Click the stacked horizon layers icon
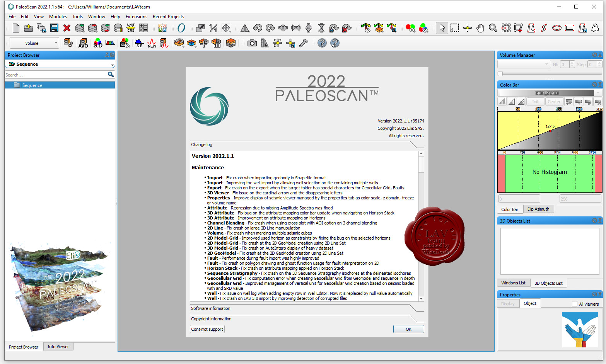Screen dimensions: 606x364 (x=231, y=43)
